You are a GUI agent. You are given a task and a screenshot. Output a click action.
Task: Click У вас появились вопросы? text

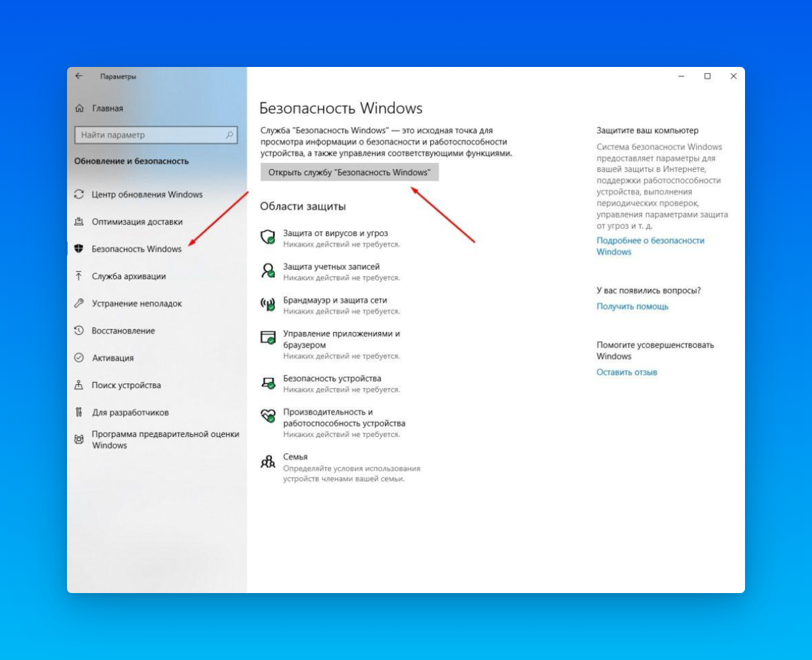pyautogui.click(x=648, y=290)
